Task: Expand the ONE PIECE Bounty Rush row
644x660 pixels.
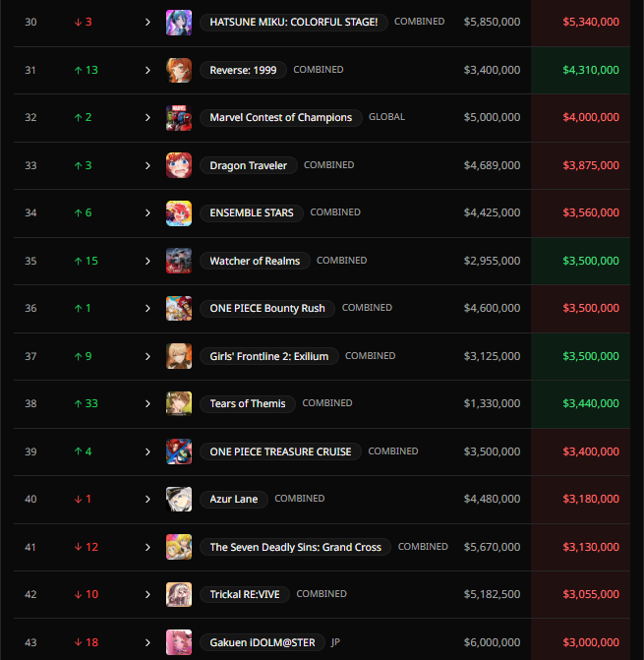Action: [x=147, y=309]
